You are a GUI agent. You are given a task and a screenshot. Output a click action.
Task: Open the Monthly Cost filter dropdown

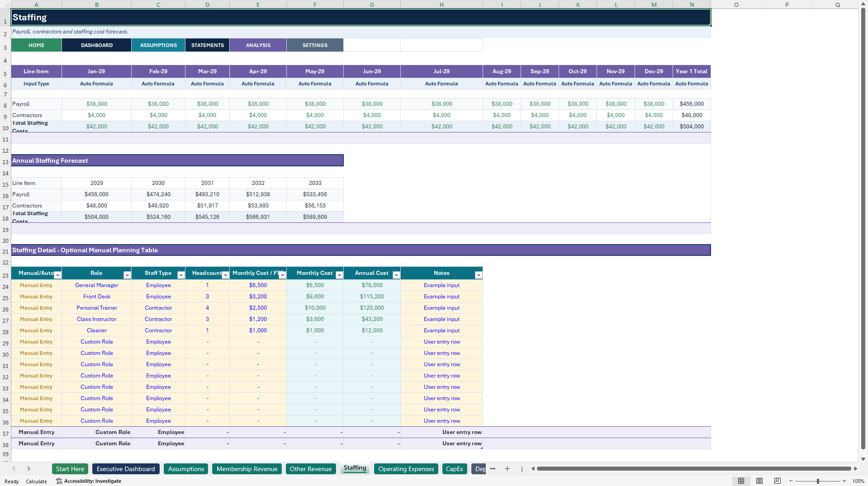(x=339, y=275)
